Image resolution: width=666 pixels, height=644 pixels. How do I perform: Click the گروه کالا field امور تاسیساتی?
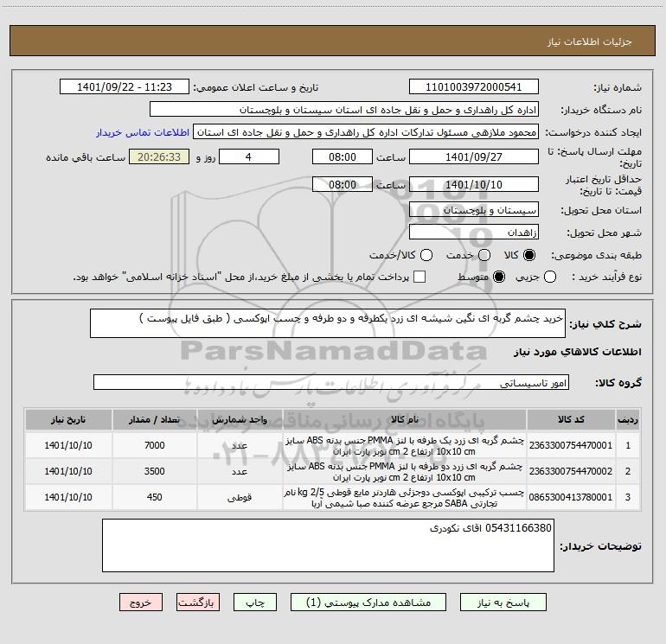click(x=331, y=382)
